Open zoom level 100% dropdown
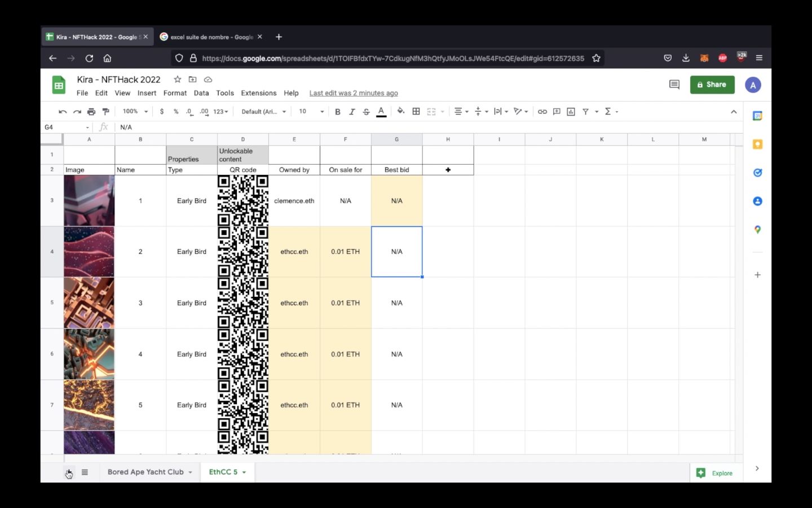 coord(135,112)
